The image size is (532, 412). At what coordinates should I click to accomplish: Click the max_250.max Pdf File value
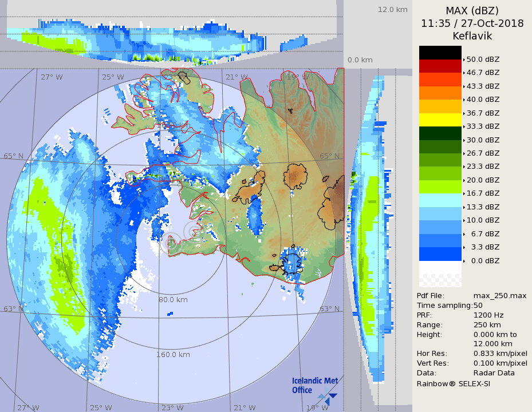point(499,295)
